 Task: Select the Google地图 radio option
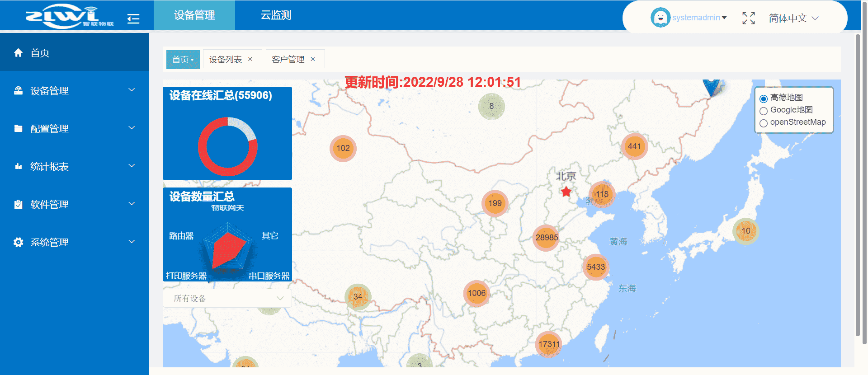click(x=764, y=111)
